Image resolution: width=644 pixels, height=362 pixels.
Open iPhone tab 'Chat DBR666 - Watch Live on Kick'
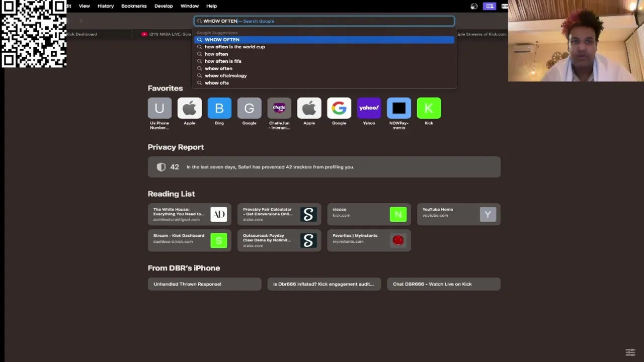(x=444, y=284)
